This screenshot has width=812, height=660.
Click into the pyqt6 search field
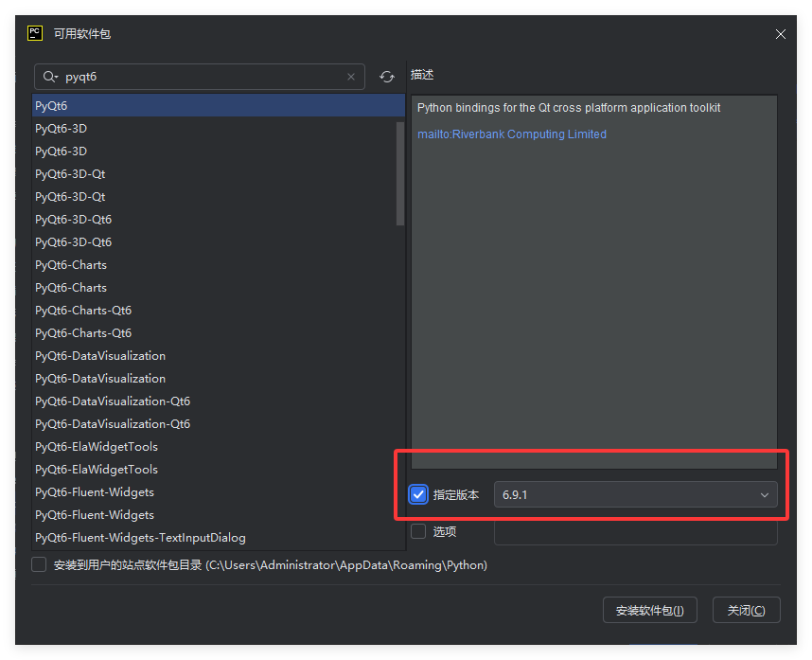point(200,77)
